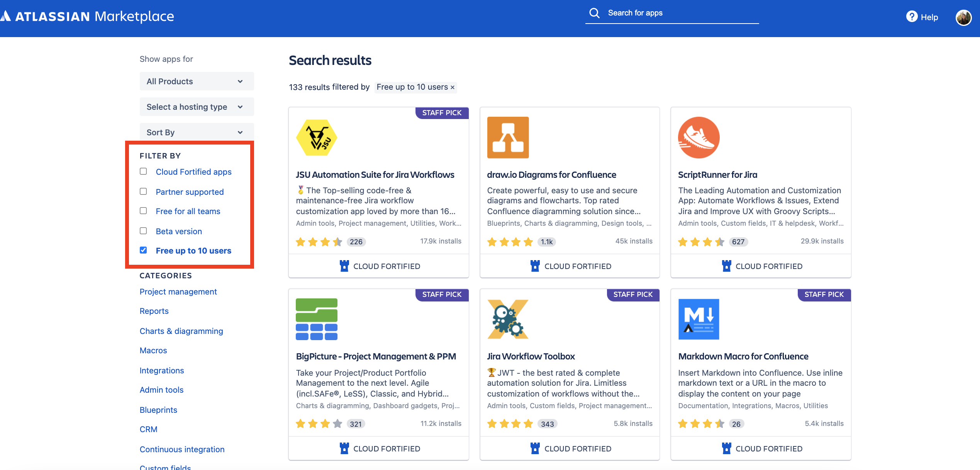This screenshot has height=470, width=980.
Task: Select the Charts & diagramming category
Action: click(x=181, y=331)
